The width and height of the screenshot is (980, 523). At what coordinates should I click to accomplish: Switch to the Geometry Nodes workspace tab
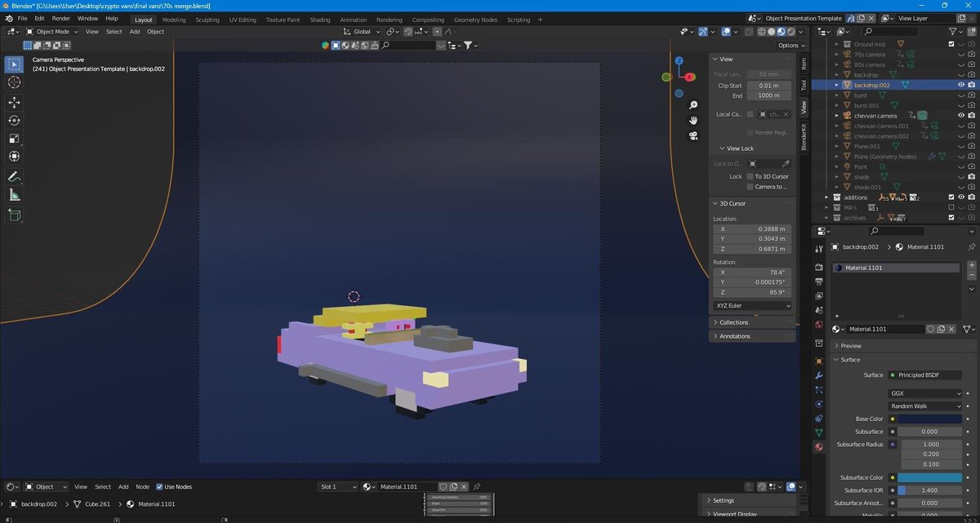475,20
